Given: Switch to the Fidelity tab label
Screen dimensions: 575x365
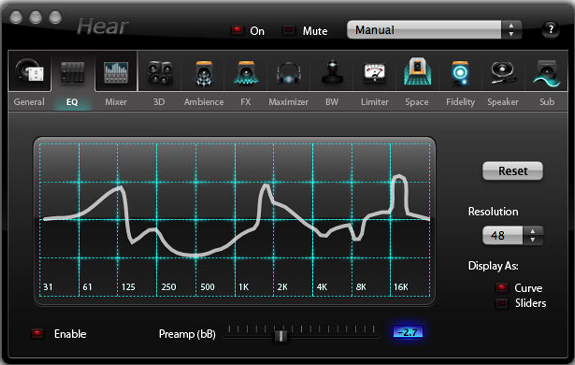Looking at the screenshot, I should 460,102.
